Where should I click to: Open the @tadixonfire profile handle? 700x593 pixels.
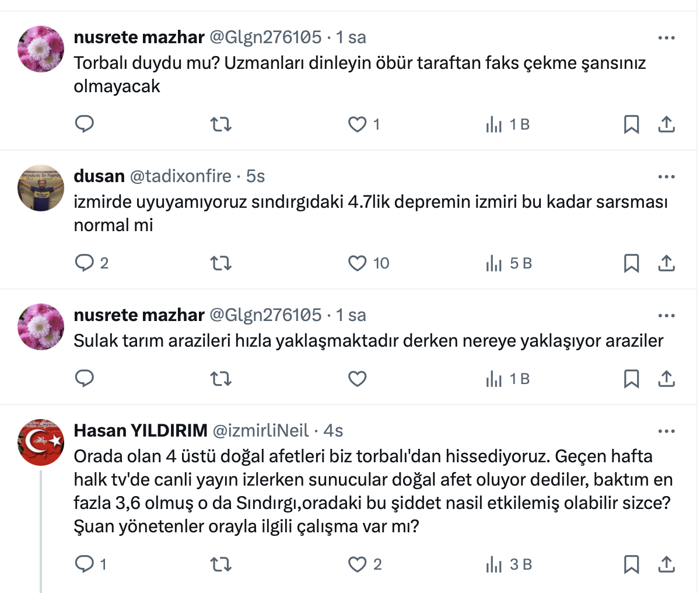pos(180,176)
